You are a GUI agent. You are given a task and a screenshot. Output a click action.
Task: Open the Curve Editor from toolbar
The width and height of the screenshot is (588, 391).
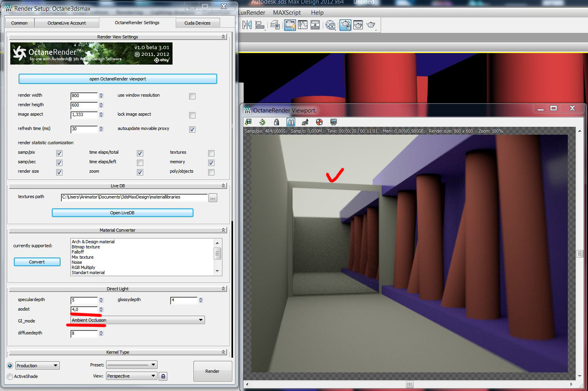pos(303,25)
